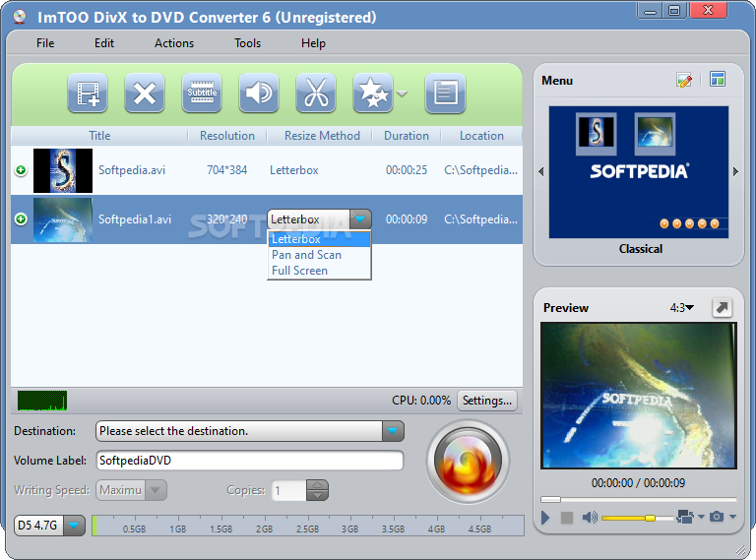This screenshot has height=560, width=756.
Task: Expand the display mode dropdown arrow
Action: (701, 517)
